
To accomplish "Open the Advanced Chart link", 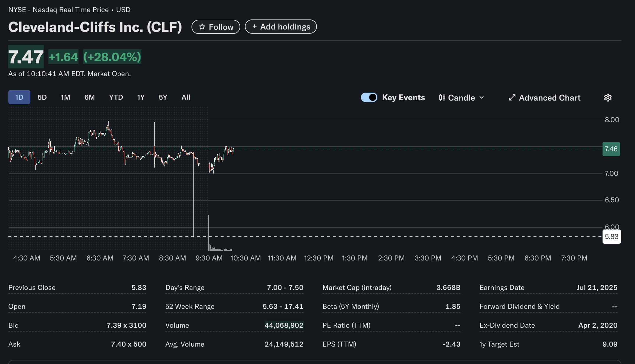I will (x=545, y=98).
